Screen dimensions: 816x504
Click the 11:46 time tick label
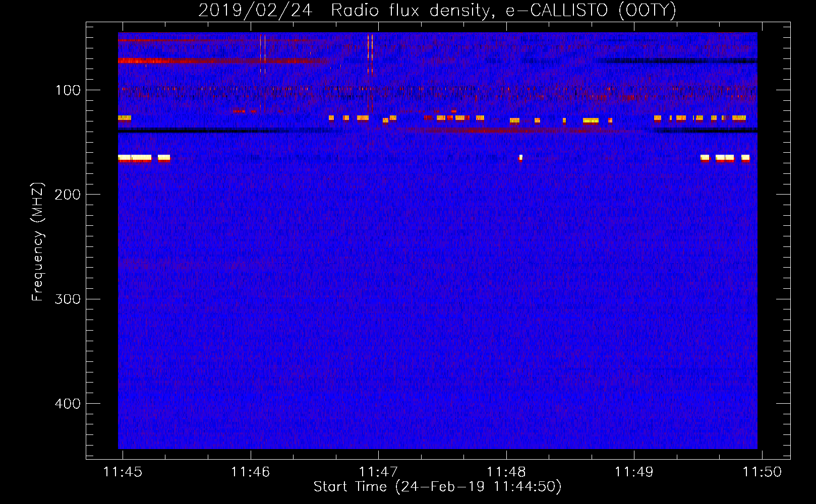coord(250,472)
